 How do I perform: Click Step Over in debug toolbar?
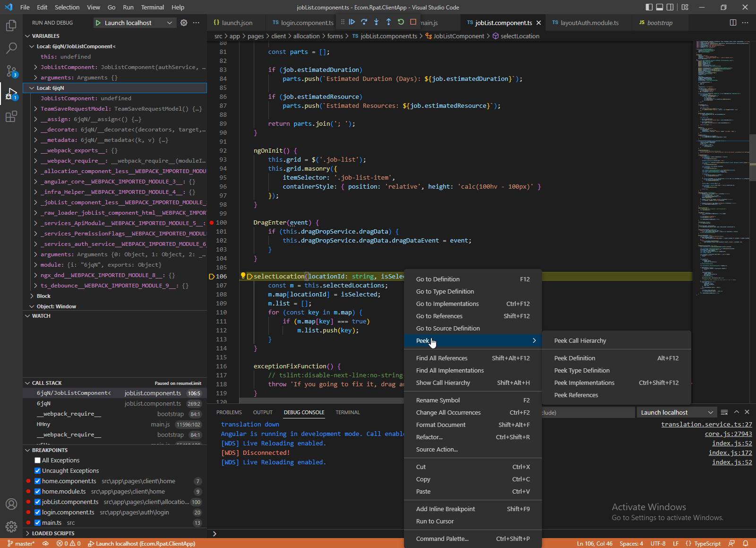364,22
